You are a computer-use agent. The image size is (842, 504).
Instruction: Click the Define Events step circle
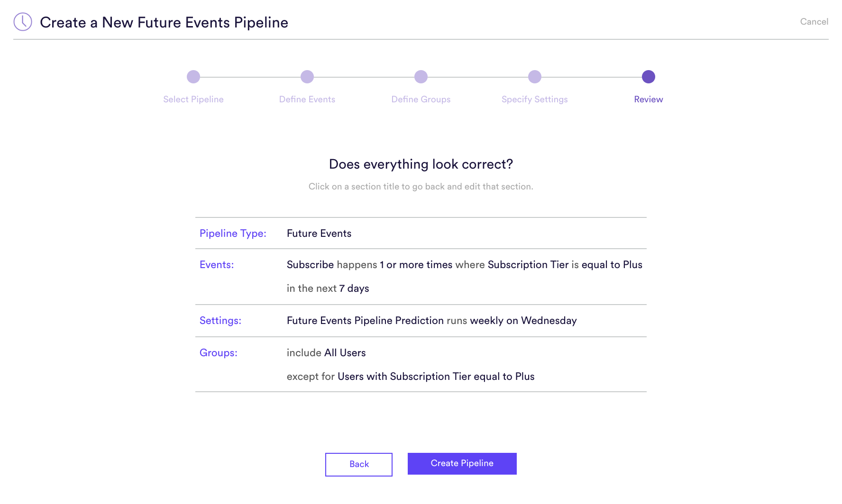[x=307, y=77]
